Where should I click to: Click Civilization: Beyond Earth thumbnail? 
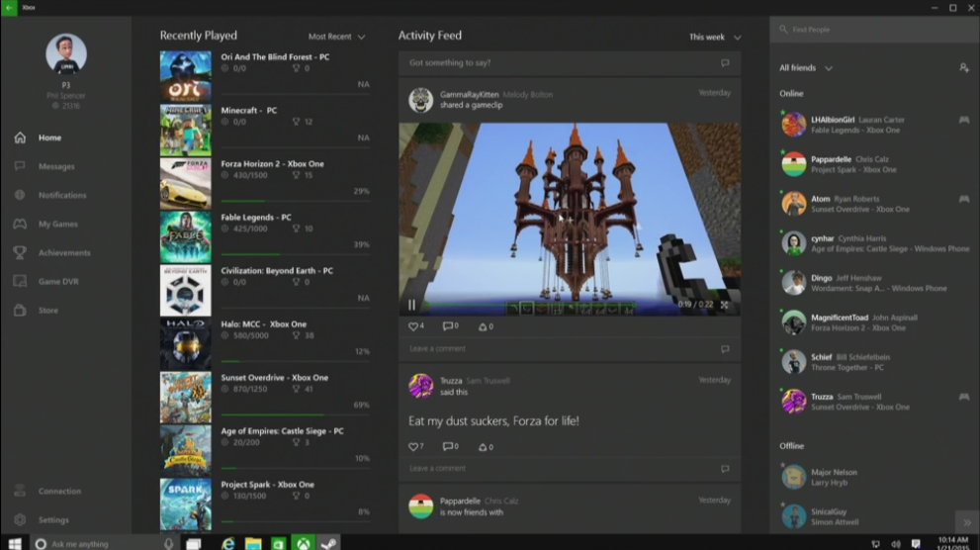point(186,290)
